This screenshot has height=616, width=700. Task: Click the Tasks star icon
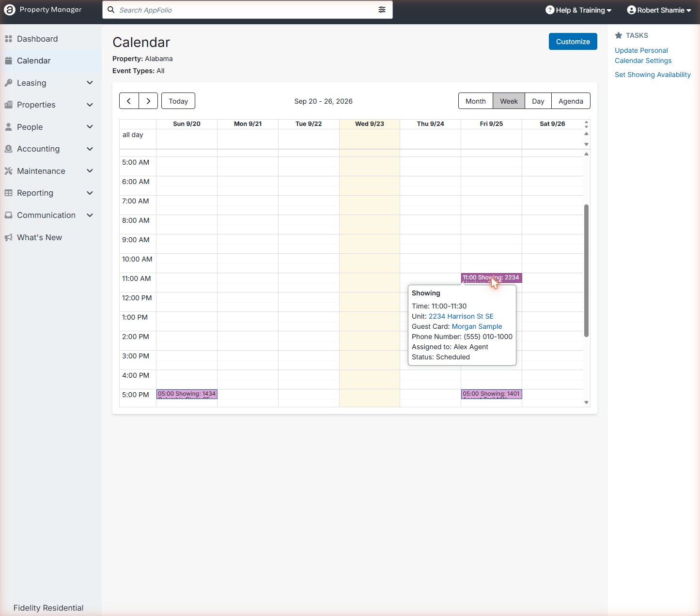[619, 35]
